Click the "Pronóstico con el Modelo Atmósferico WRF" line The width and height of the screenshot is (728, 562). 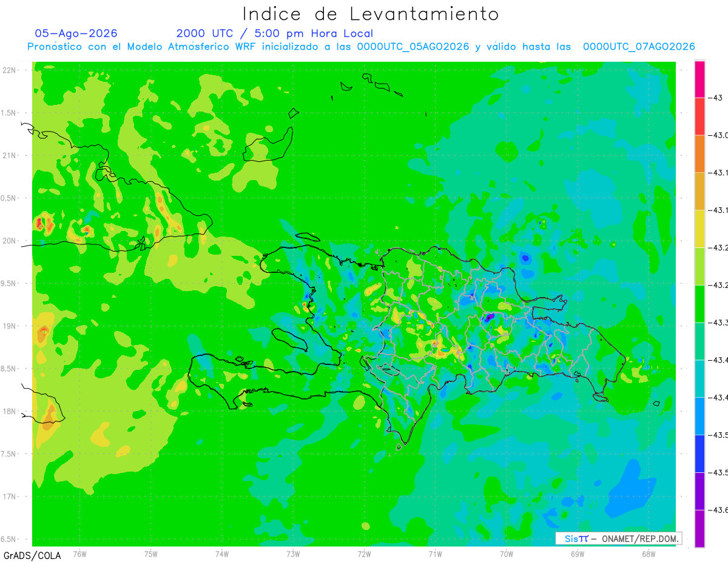click(x=362, y=47)
